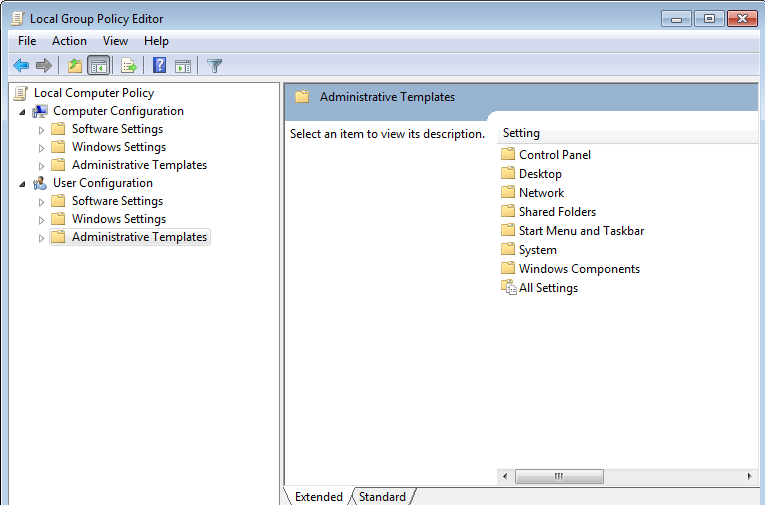
Task: Select Local Computer Policy root node
Action: [94, 93]
